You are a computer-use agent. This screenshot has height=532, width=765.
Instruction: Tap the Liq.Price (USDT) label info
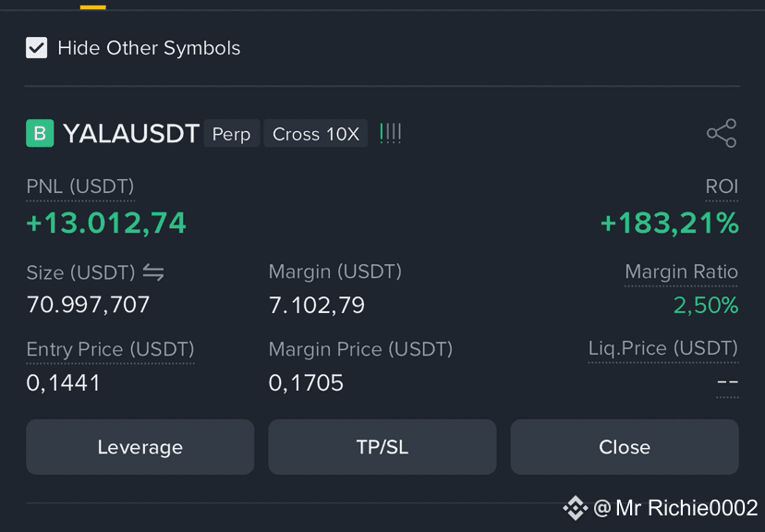click(663, 348)
